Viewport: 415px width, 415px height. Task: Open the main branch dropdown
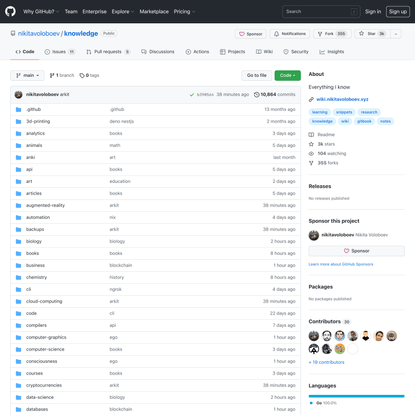(x=27, y=76)
